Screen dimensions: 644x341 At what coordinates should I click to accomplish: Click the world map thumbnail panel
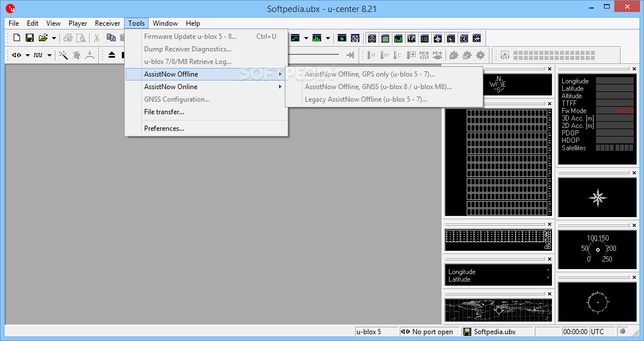point(498,310)
